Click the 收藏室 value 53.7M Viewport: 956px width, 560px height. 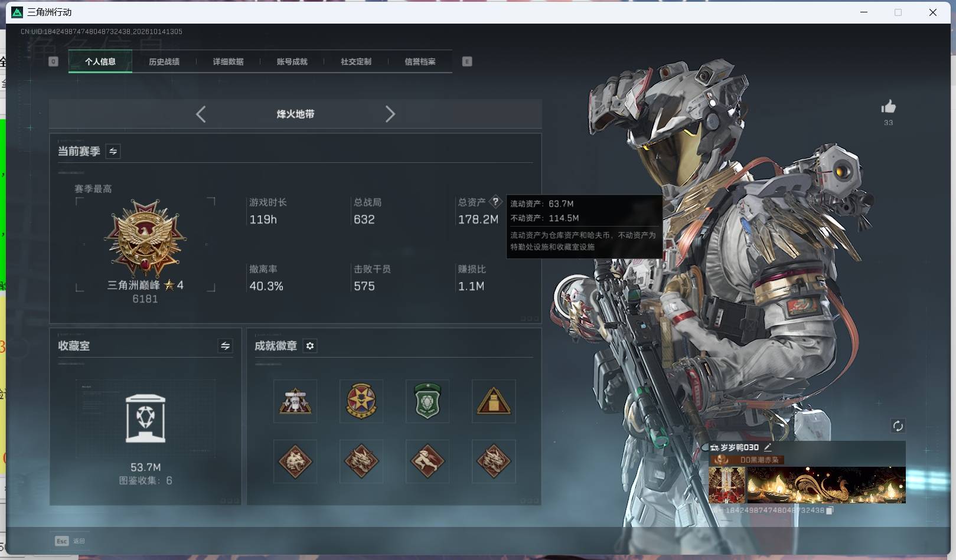tap(145, 467)
